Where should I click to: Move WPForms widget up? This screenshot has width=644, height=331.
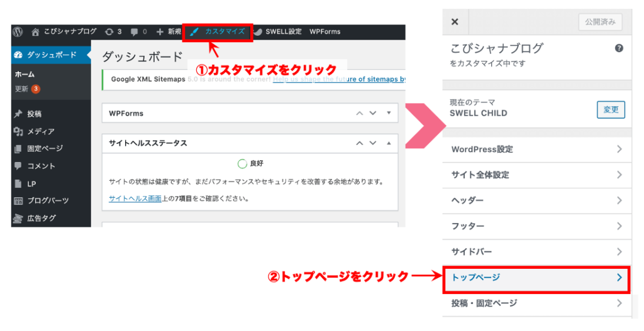point(359,113)
